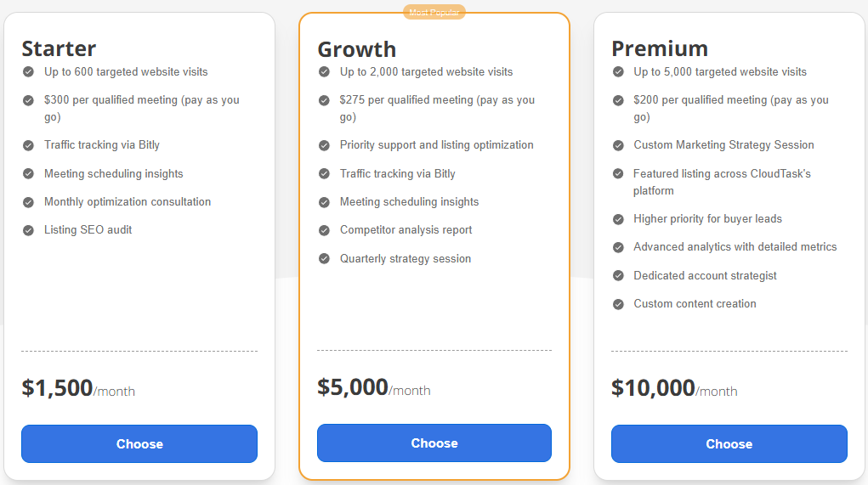Click checkmark icon beside Listing SEO audit
Viewport: 868px width, 485px height.
pos(29,230)
